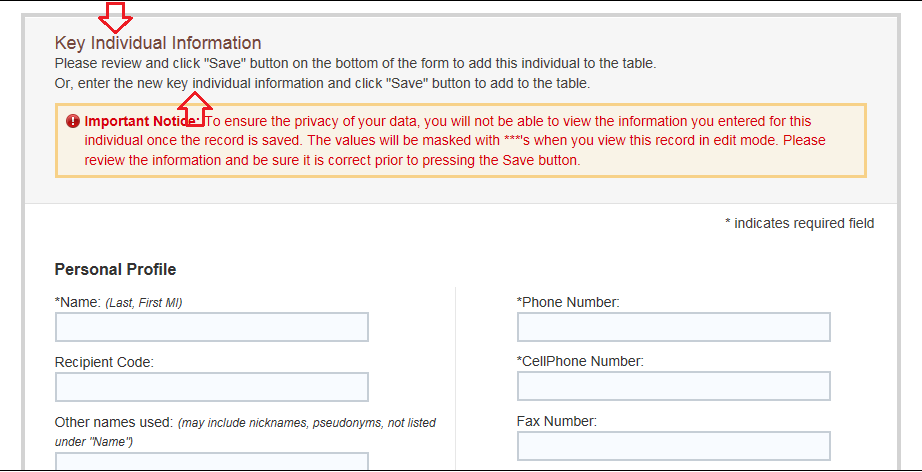This screenshot has width=922, height=472.
Task: Click the "Please review and click Save" instruction line
Action: [355, 63]
